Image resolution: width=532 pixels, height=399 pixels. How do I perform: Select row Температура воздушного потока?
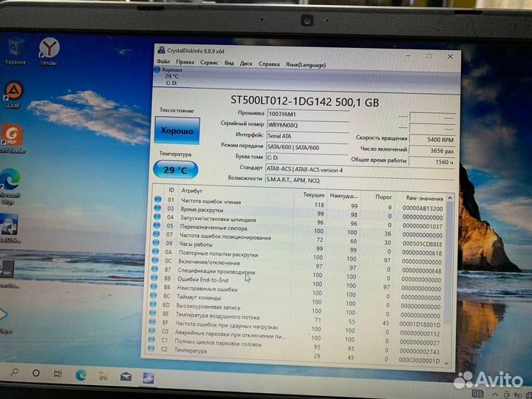coord(297,318)
